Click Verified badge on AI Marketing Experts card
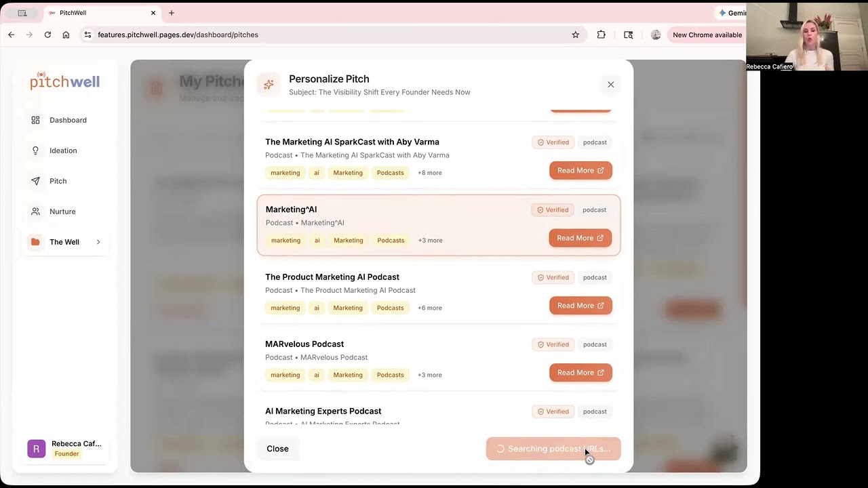Screen dimensions: 868x488 click(553, 411)
